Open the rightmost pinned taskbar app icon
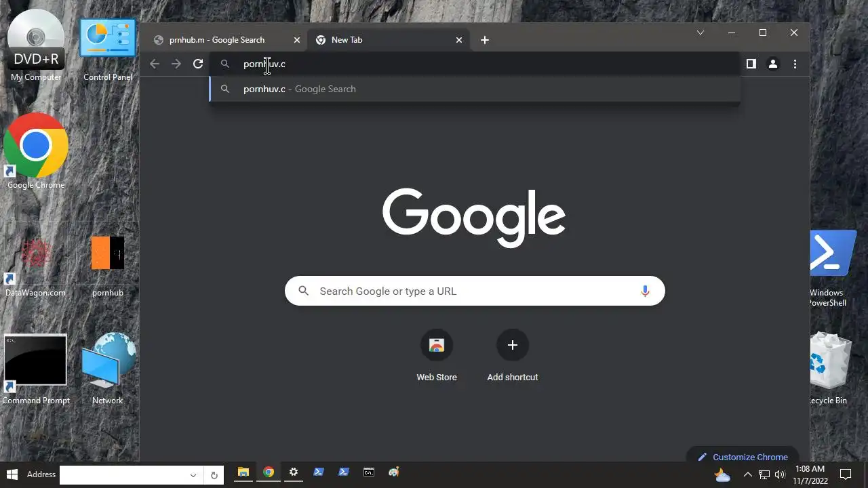 [394, 472]
